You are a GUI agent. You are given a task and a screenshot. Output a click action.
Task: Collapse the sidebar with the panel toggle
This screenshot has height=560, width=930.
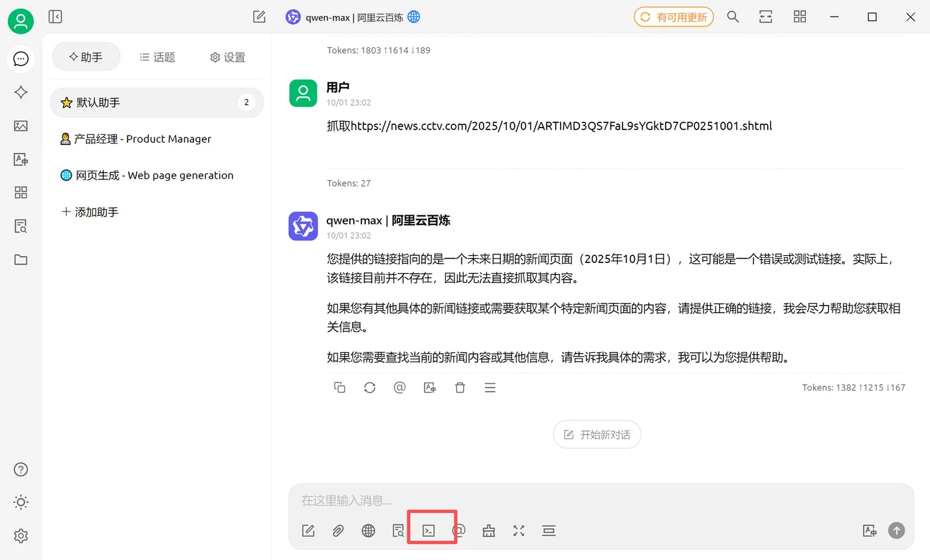click(55, 17)
